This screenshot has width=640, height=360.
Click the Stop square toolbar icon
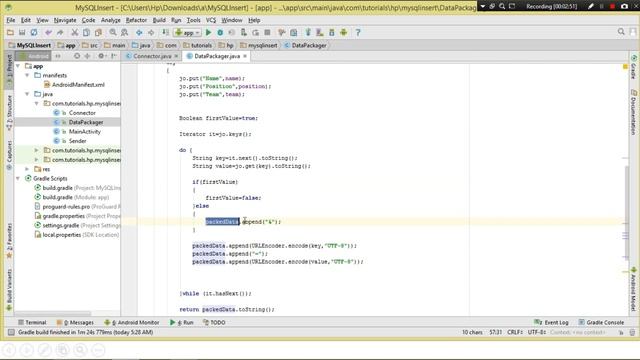(x=267, y=32)
